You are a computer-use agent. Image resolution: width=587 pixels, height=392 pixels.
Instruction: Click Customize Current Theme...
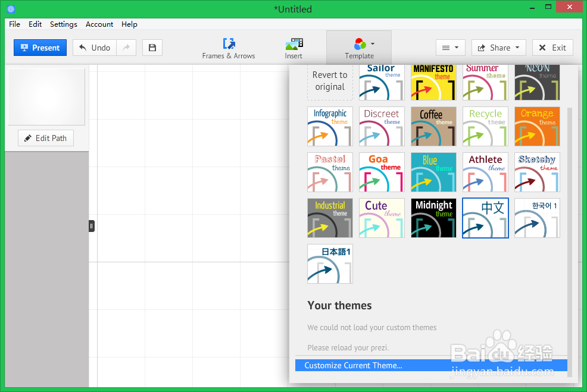point(431,365)
